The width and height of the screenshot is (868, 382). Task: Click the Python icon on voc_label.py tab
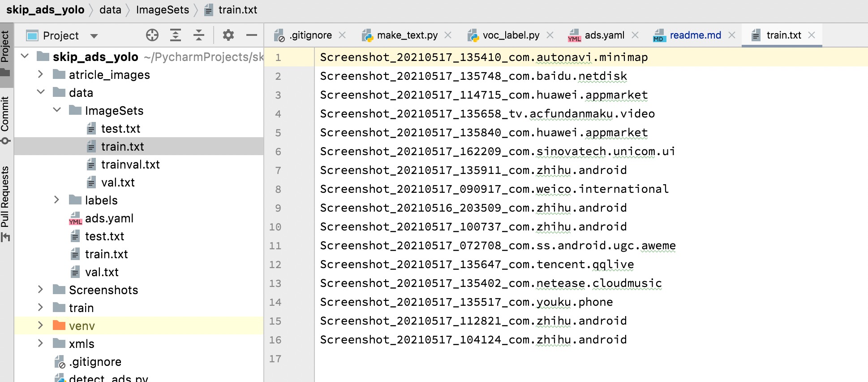click(473, 35)
